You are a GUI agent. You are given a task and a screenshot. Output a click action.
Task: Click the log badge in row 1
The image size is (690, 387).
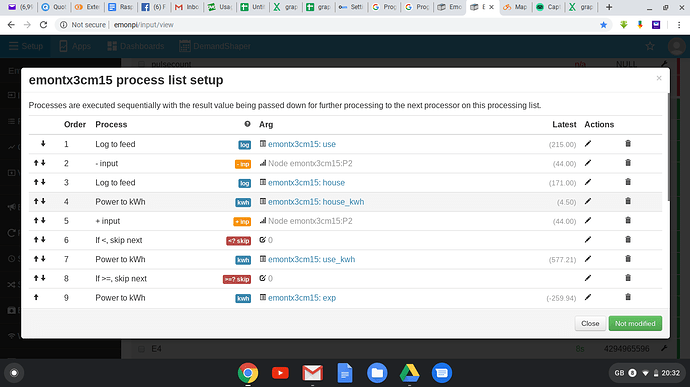(x=245, y=145)
